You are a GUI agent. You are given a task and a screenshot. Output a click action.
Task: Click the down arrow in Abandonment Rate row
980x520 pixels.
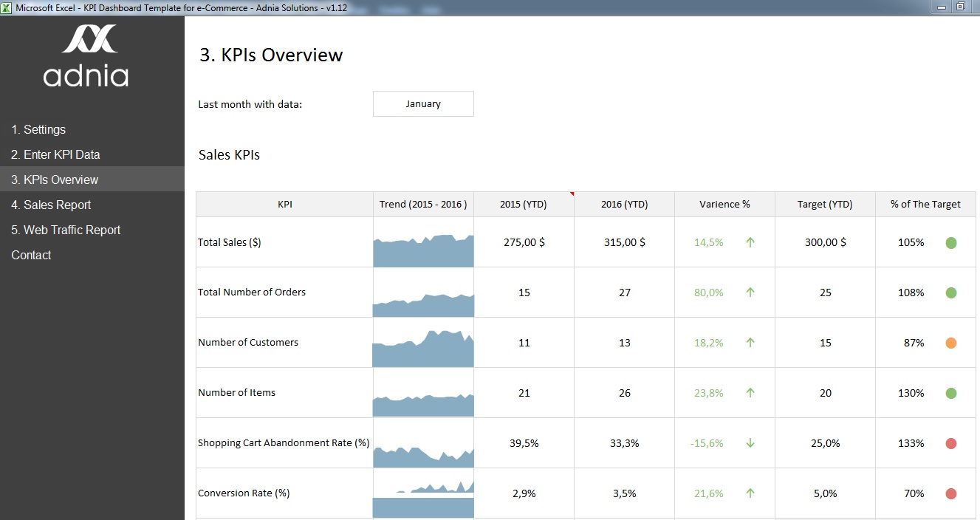point(750,443)
